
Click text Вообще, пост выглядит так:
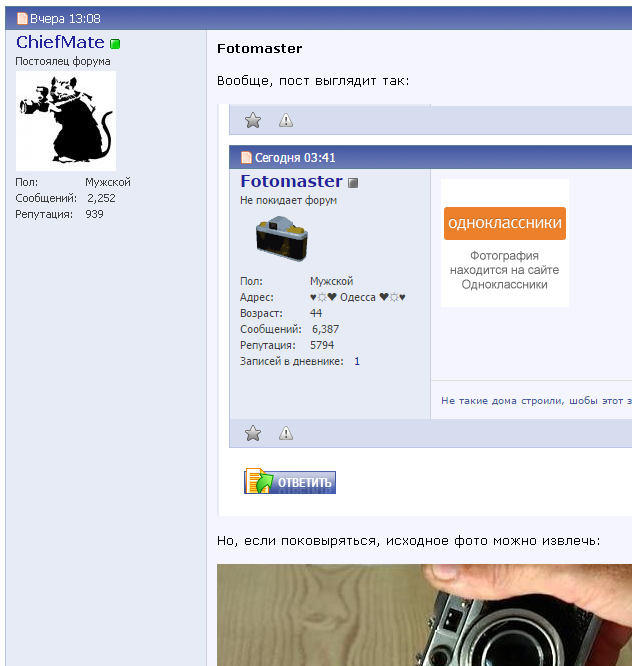[x=313, y=81]
